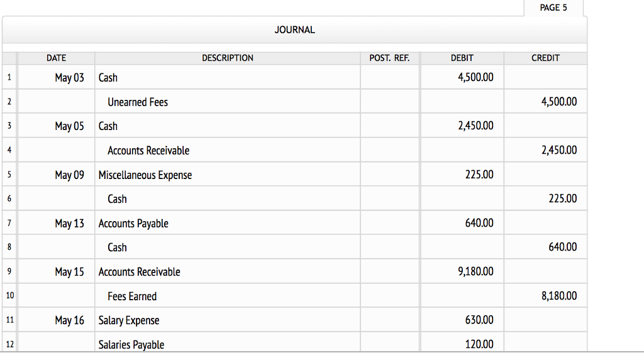644x353 pixels.
Task: Click row number 12
Action: [9, 344]
